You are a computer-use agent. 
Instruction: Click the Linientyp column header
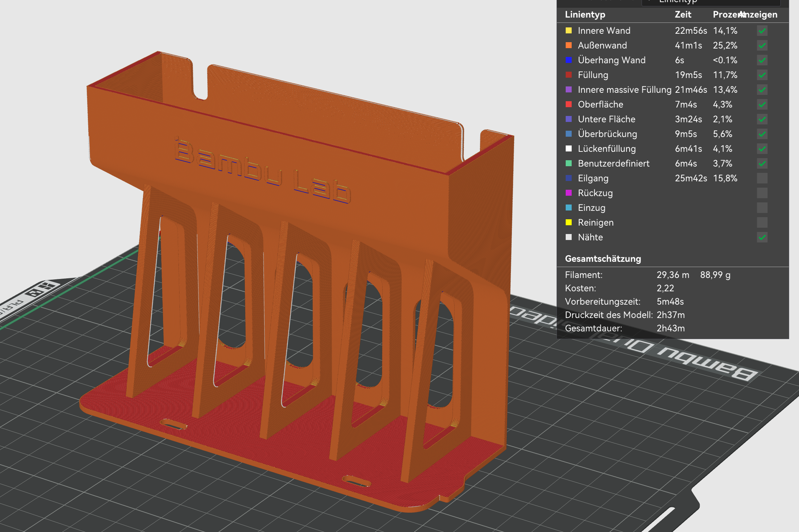click(585, 15)
